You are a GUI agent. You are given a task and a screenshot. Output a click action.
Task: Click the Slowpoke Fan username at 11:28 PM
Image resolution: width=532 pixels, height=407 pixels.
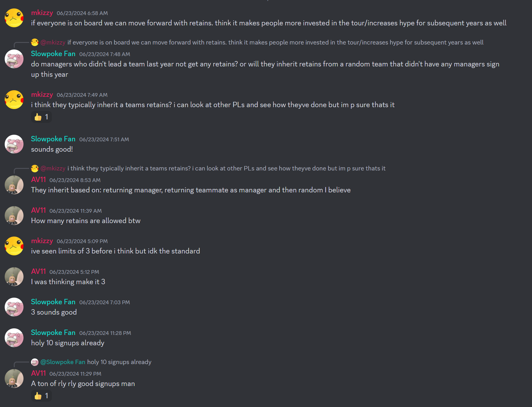click(x=53, y=333)
